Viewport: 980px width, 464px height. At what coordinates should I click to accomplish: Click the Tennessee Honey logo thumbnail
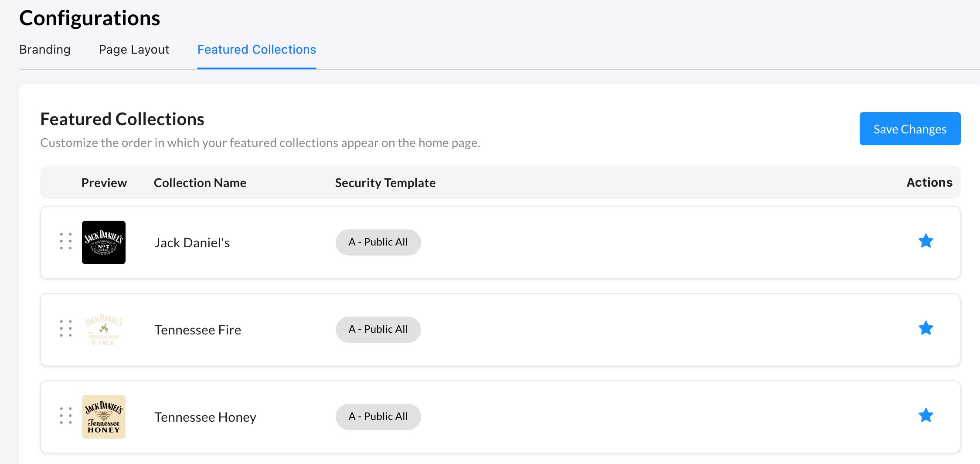click(x=104, y=417)
